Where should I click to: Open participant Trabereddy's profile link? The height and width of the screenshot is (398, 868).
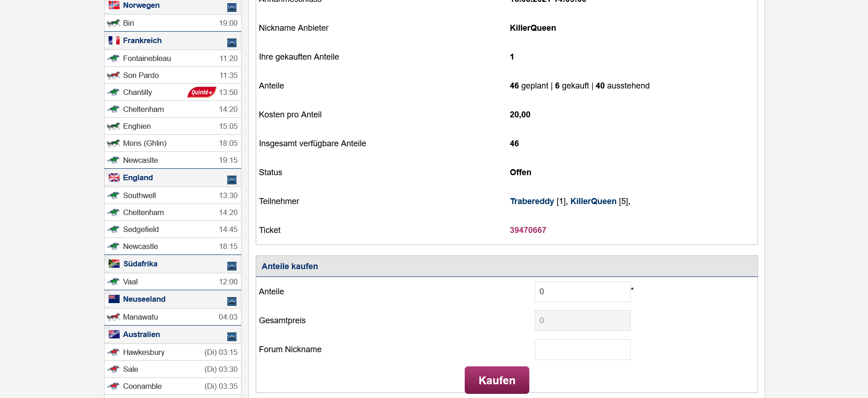coord(532,201)
